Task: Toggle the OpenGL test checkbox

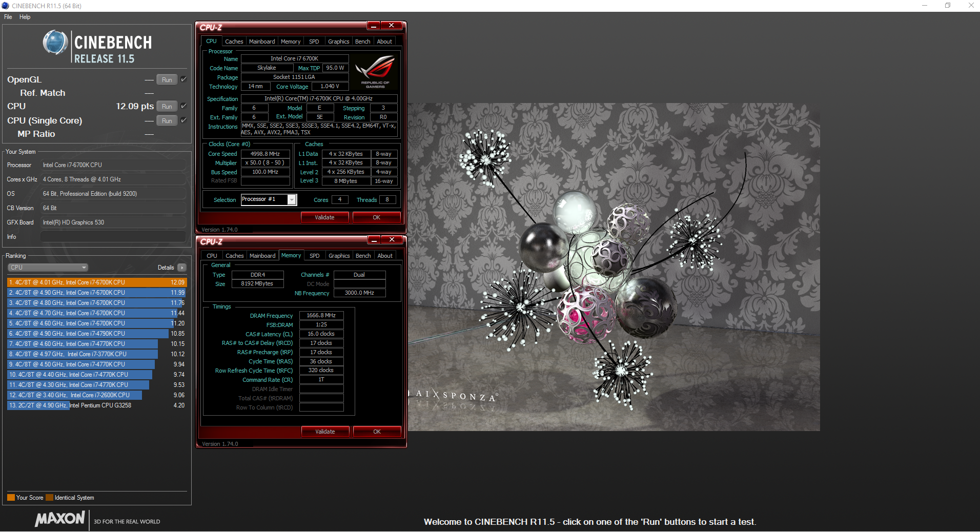Action: [183, 79]
